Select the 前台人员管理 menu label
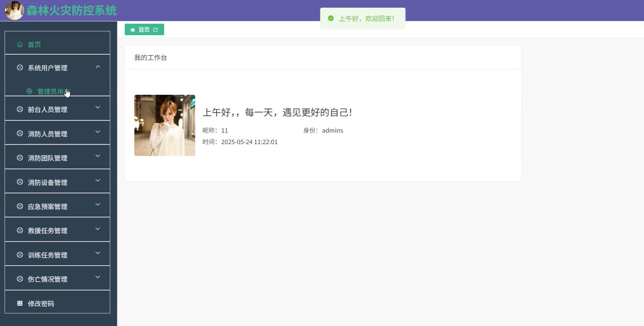 coord(47,110)
